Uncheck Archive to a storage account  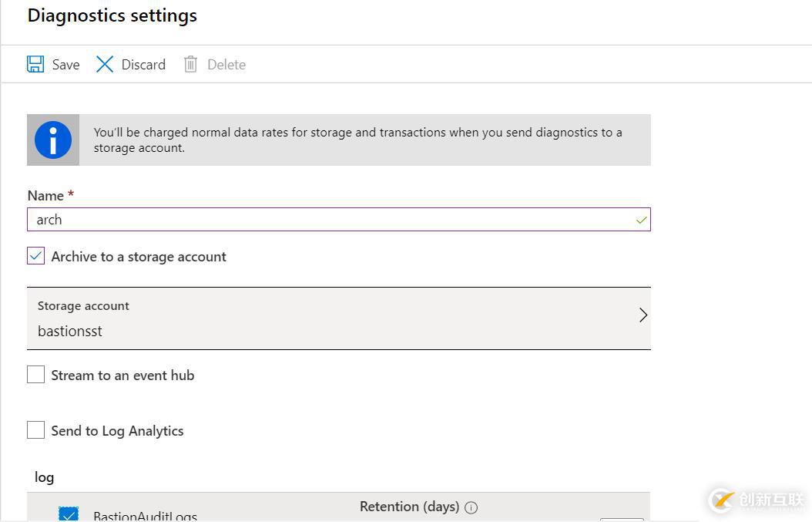tap(36, 257)
